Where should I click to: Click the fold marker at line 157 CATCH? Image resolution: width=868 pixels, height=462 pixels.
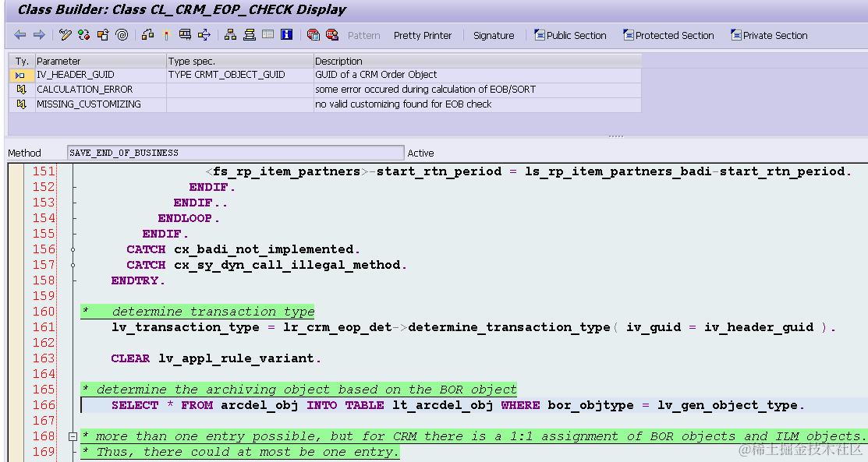click(x=73, y=265)
